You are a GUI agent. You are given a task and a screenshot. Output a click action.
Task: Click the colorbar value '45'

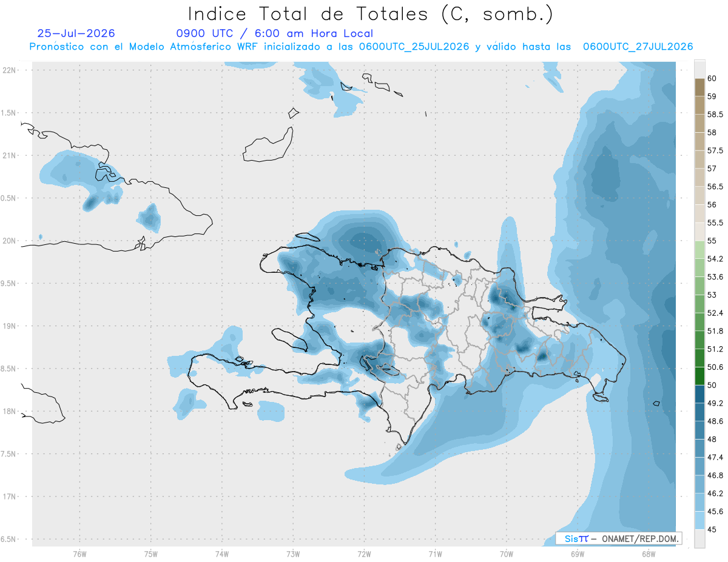[x=712, y=529]
